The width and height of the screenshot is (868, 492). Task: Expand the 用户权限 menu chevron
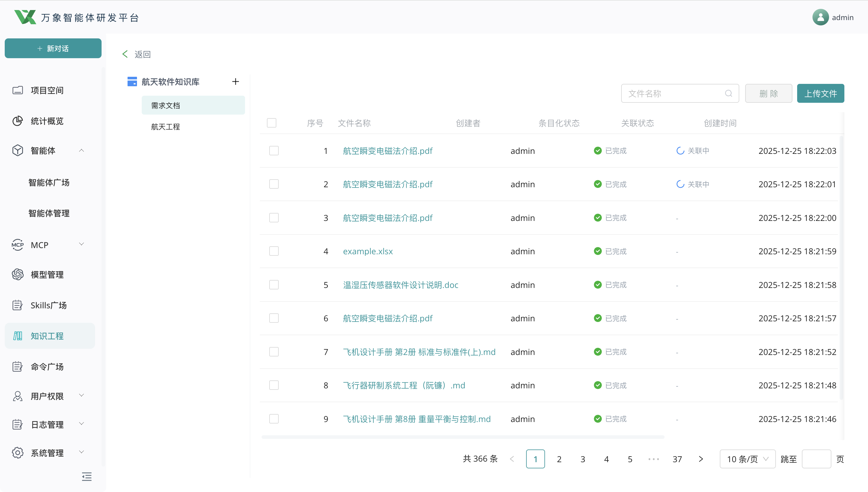pyautogui.click(x=81, y=395)
